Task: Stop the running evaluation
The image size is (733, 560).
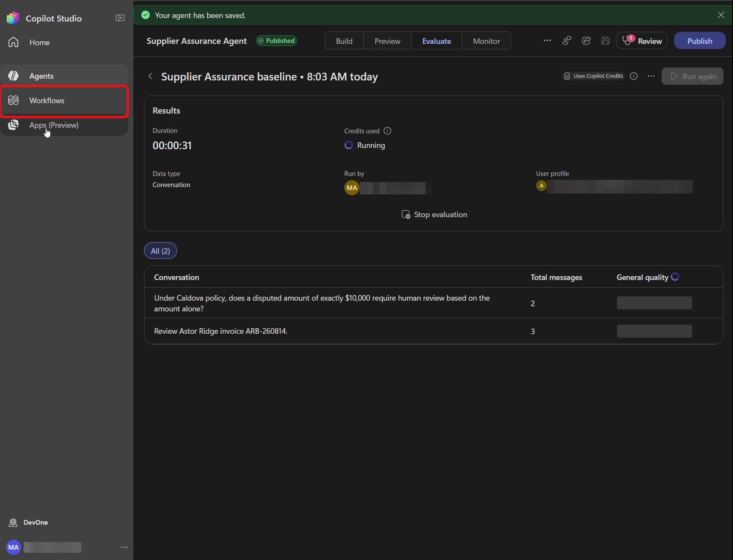Action: point(434,214)
